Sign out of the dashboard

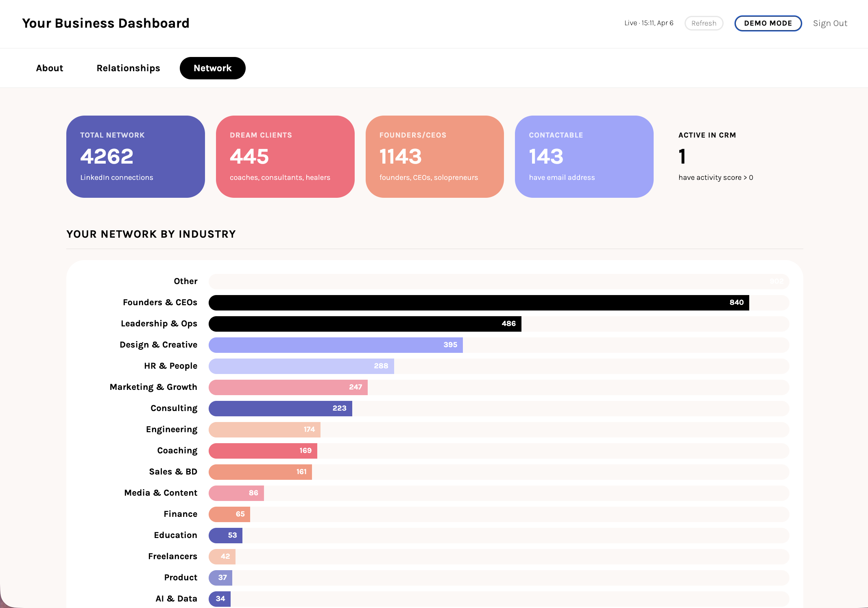(x=830, y=23)
